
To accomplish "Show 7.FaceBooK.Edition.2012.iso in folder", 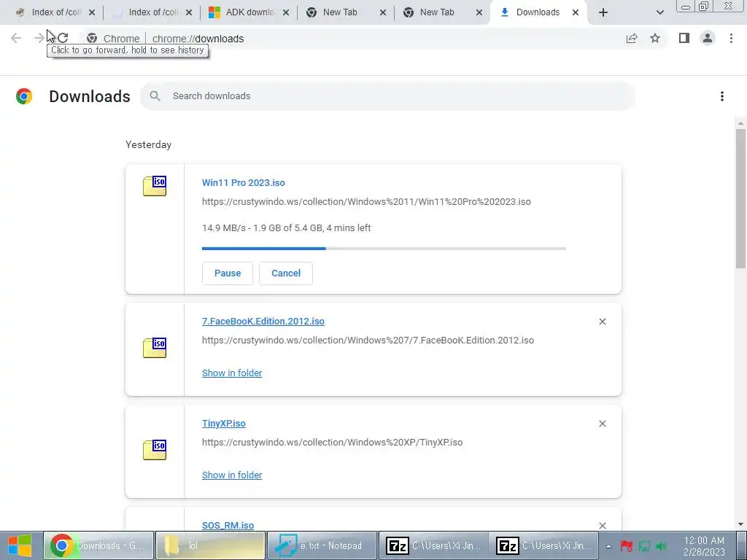I will (232, 373).
